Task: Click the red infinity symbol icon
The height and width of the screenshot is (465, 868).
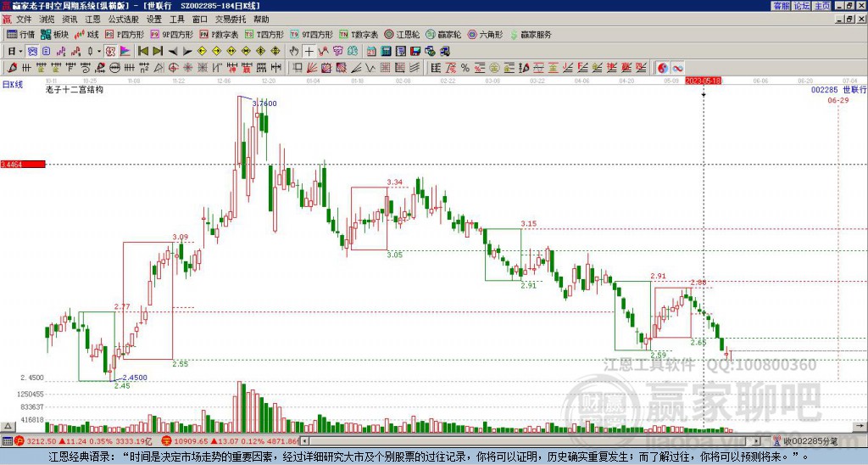Action: [677, 68]
